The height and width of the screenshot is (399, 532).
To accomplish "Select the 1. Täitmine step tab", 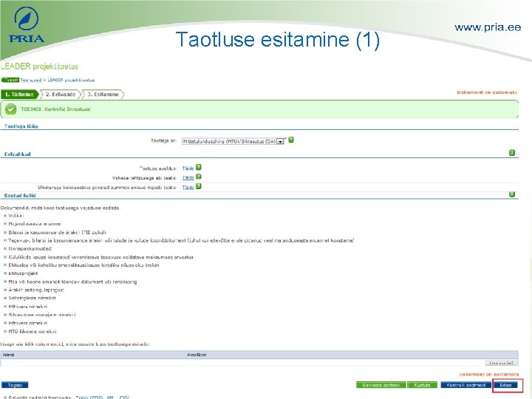I will [x=20, y=95].
